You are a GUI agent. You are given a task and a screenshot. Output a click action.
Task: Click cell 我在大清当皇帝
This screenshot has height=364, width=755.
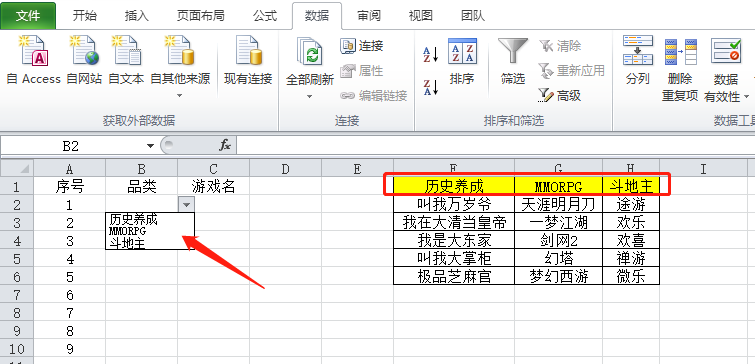click(454, 222)
